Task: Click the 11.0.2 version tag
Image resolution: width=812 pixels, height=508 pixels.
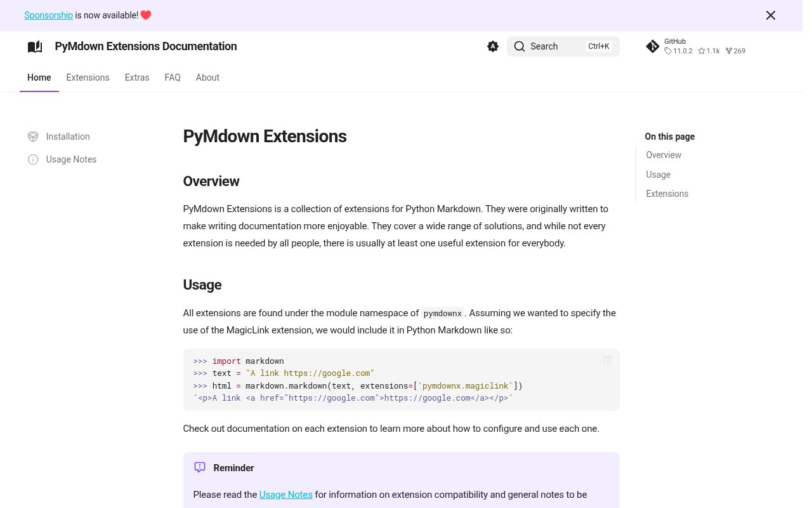Action: click(x=678, y=51)
